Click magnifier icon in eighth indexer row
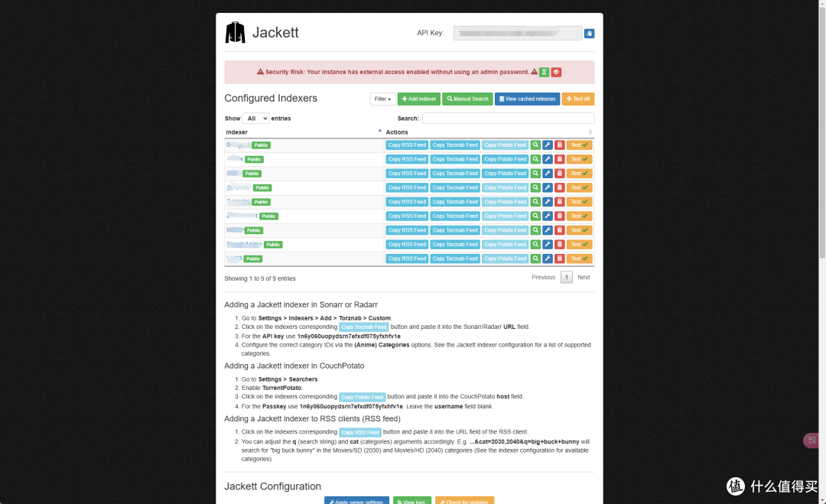This screenshot has height=504, width=826. click(535, 245)
